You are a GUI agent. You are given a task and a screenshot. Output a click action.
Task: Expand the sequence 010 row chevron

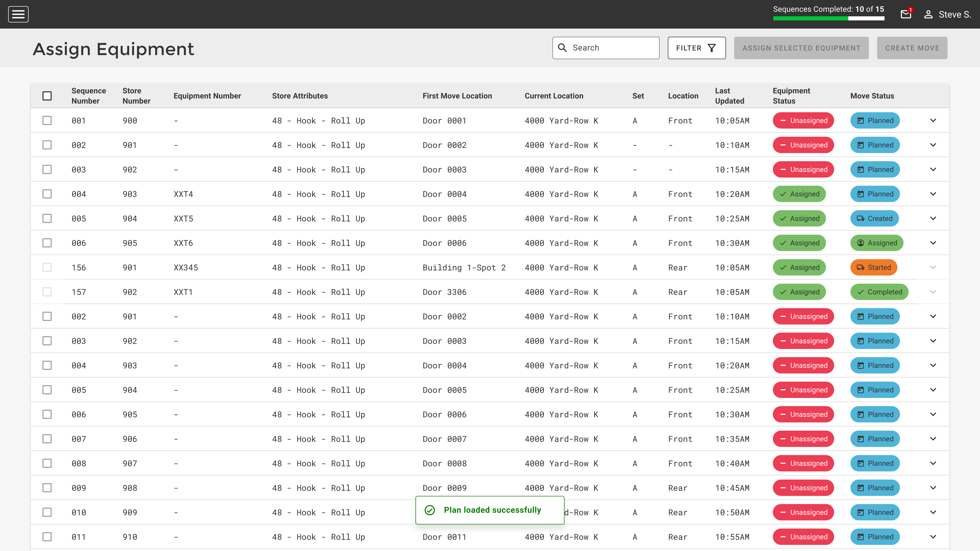(x=933, y=512)
